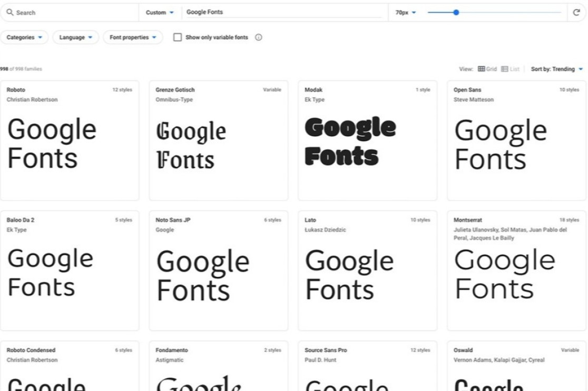Screen dimensions: 588x391
Task: Expand the Categories filter
Action: [24, 37]
